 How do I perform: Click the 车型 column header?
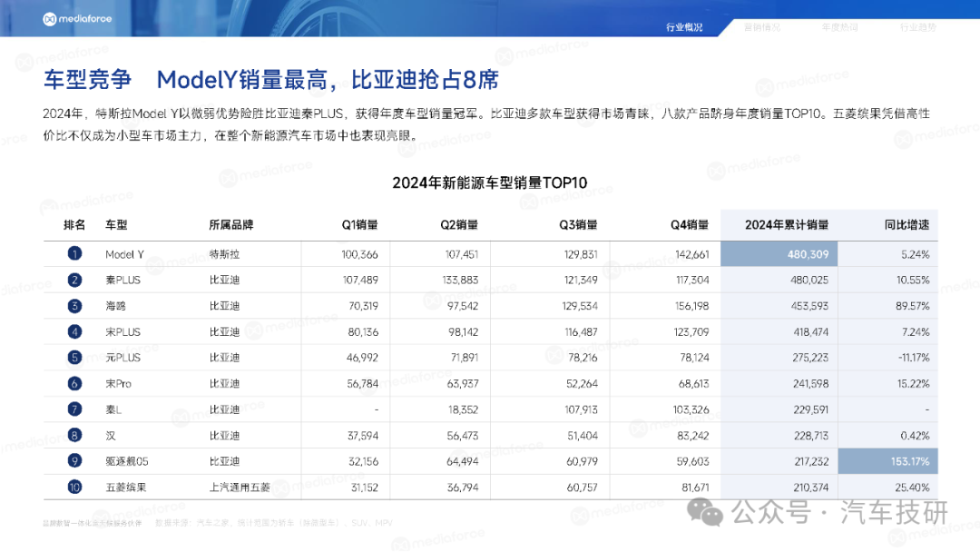[116, 225]
